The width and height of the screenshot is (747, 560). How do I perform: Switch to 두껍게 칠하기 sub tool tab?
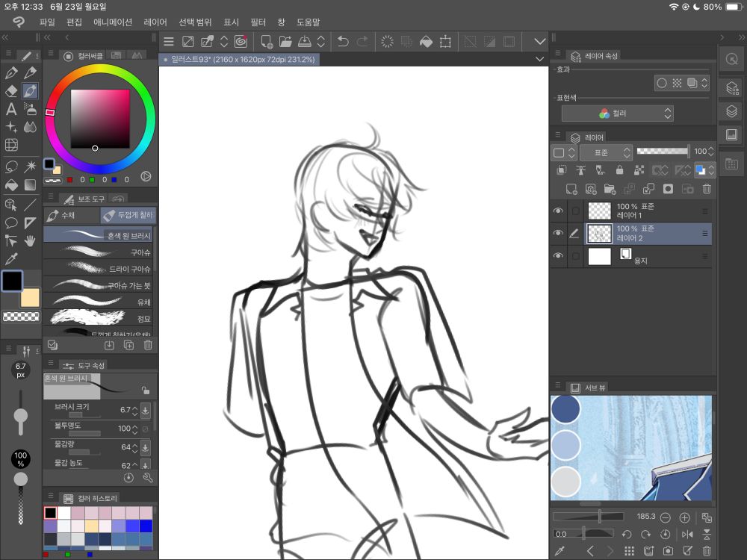(x=128, y=215)
